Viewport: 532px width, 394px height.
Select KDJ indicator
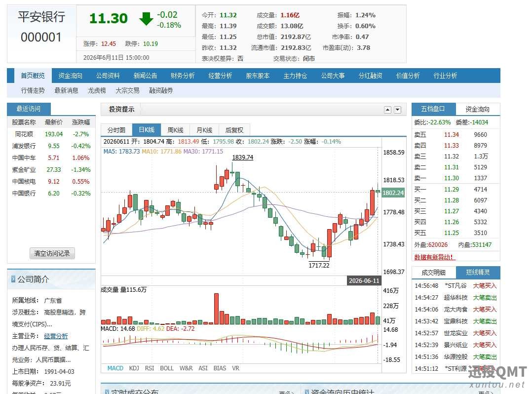[134, 368]
